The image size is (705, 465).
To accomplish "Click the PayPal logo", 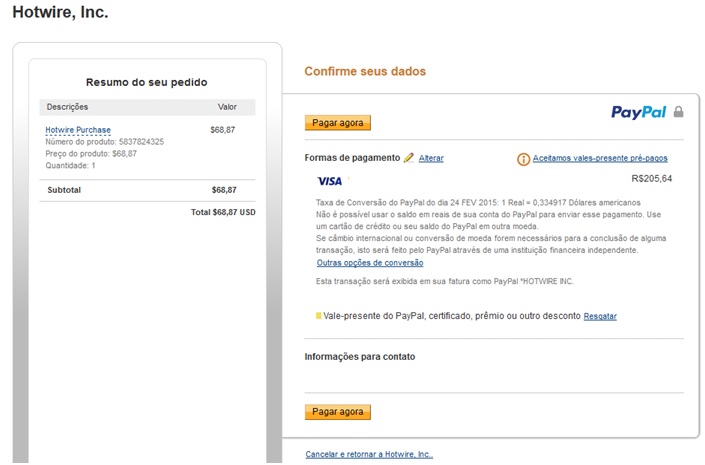I will tap(638, 112).
